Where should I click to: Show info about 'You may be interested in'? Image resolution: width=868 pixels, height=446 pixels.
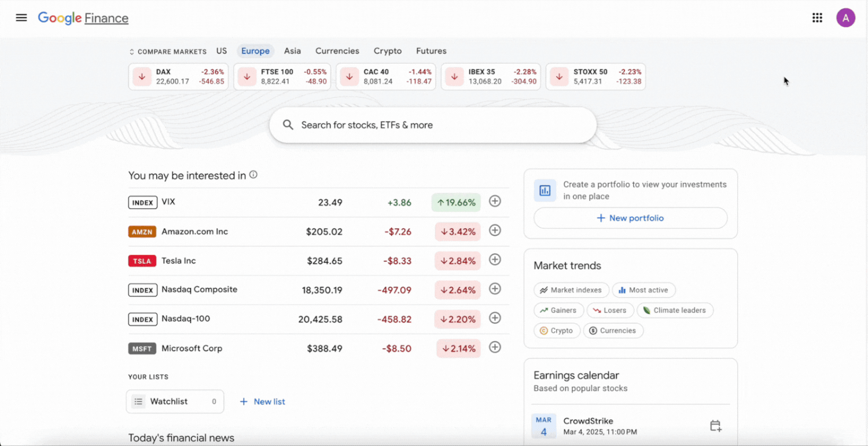pos(253,174)
